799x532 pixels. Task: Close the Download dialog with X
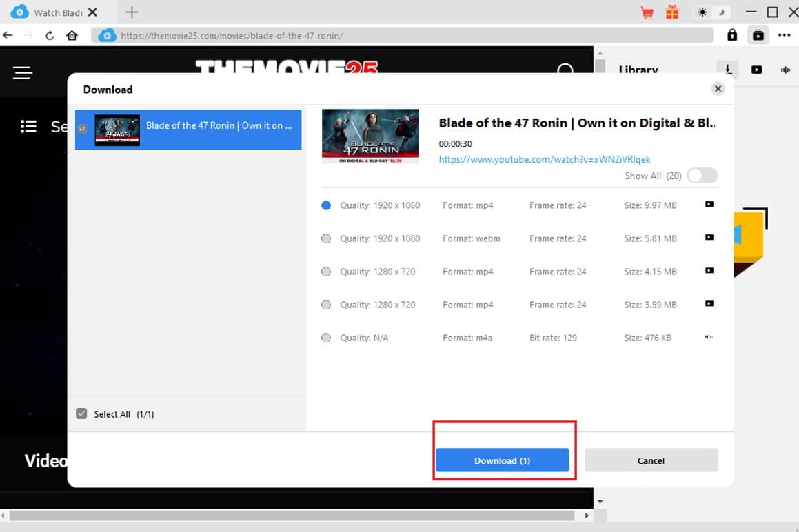pyautogui.click(x=718, y=89)
